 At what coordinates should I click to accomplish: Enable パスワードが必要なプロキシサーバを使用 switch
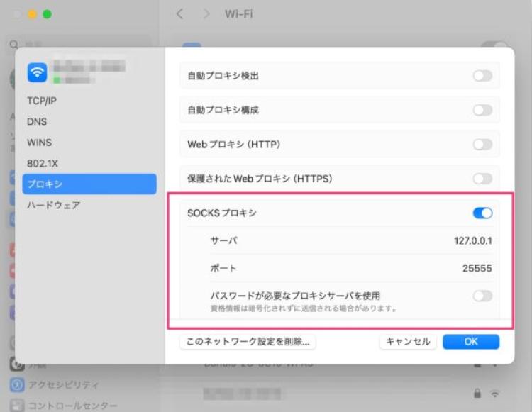(x=482, y=296)
